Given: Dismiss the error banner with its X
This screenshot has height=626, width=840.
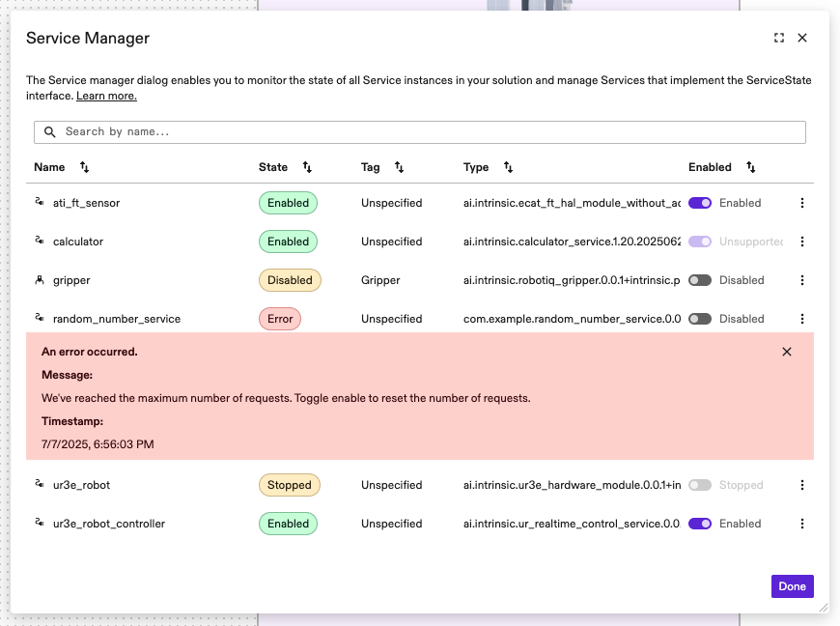Looking at the screenshot, I should [786, 352].
